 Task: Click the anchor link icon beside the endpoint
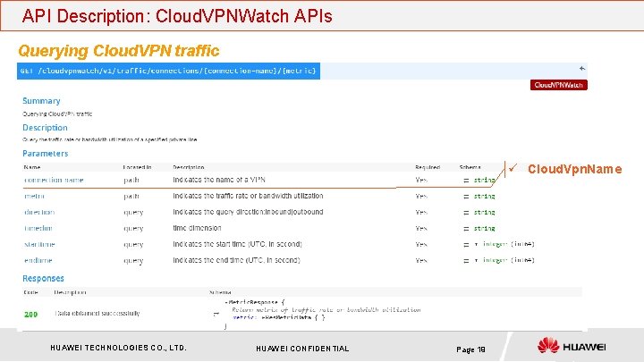point(582,69)
